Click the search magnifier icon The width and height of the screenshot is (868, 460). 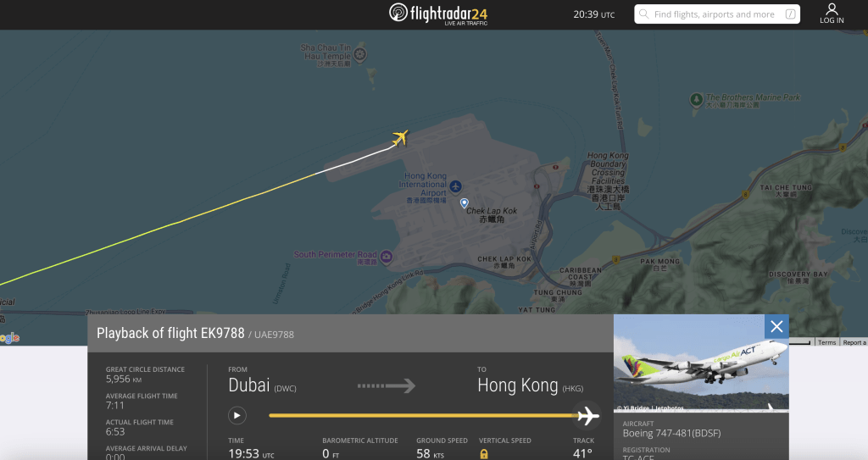644,14
